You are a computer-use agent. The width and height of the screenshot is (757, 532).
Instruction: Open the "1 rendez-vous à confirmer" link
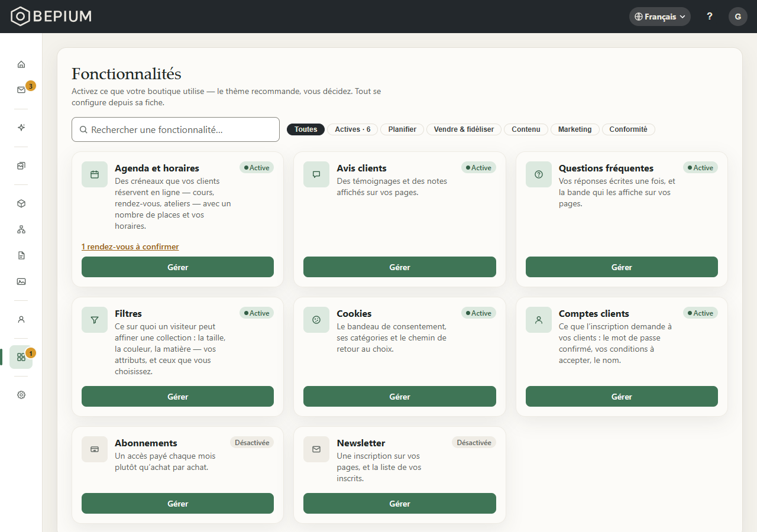[x=130, y=246]
